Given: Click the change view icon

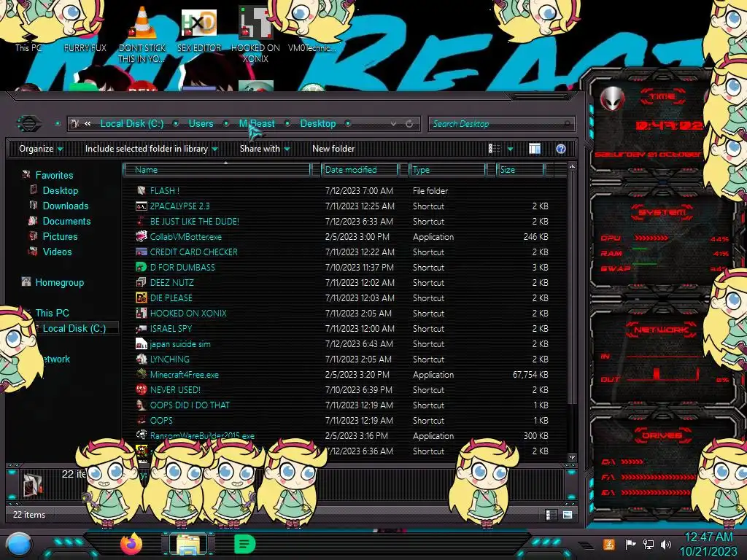Looking at the screenshot, I should coord(495,149).
